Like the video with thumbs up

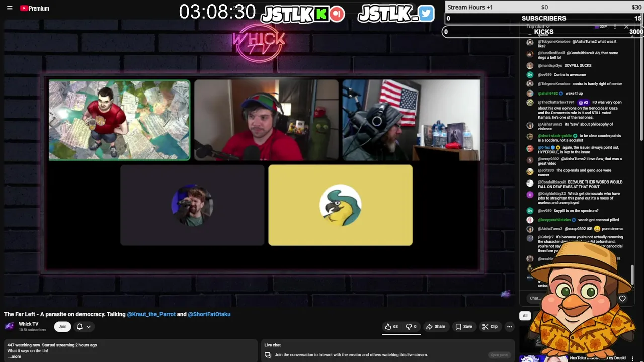pos(391,327)
